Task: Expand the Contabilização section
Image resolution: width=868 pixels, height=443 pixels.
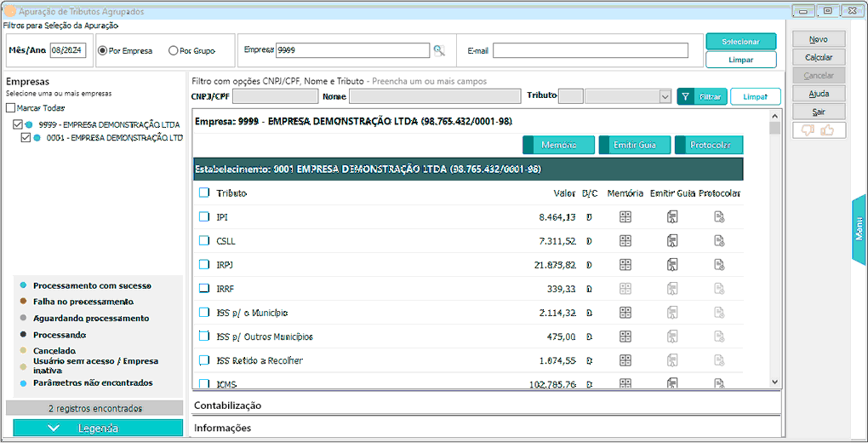Action: point(228,405)
